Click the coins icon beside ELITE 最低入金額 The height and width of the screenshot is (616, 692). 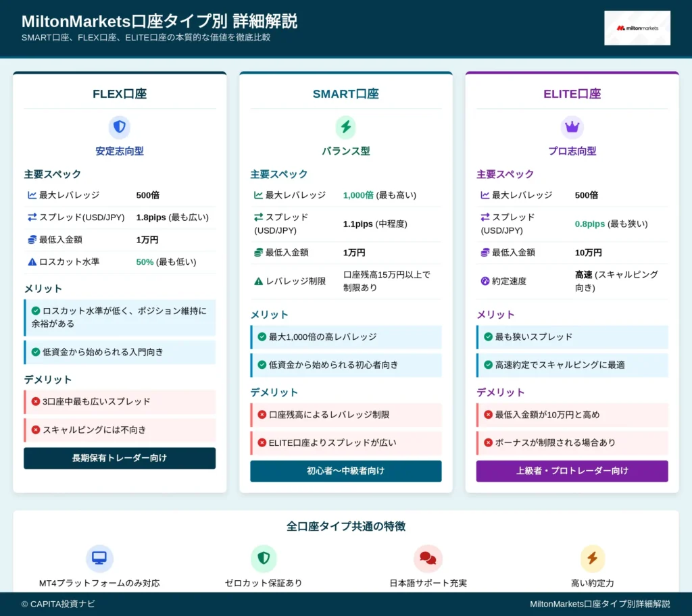coord(485,253)
